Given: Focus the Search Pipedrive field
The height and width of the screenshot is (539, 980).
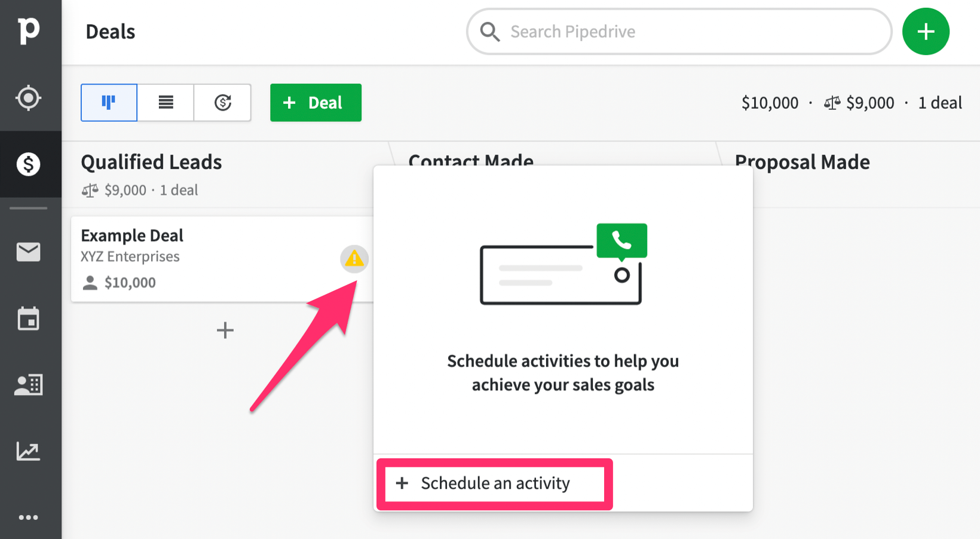Looking at the screenshot, I should pyautogui.click(x=679, y=32).
